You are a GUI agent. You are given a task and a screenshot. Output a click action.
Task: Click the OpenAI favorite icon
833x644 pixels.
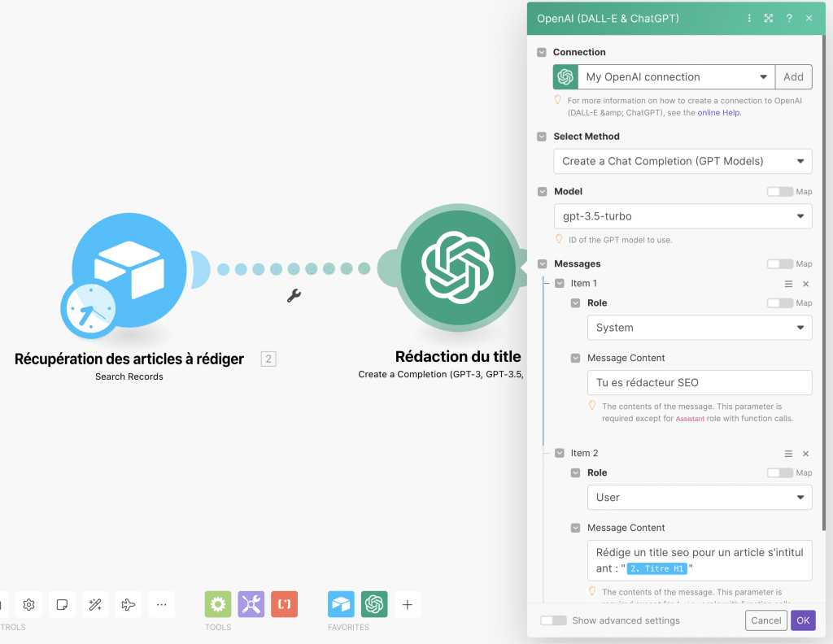374,604
